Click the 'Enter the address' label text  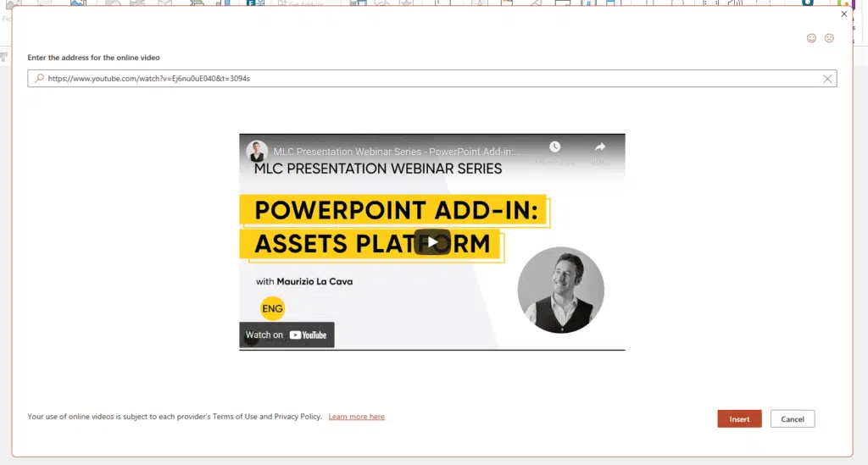[x=93, y=58]
